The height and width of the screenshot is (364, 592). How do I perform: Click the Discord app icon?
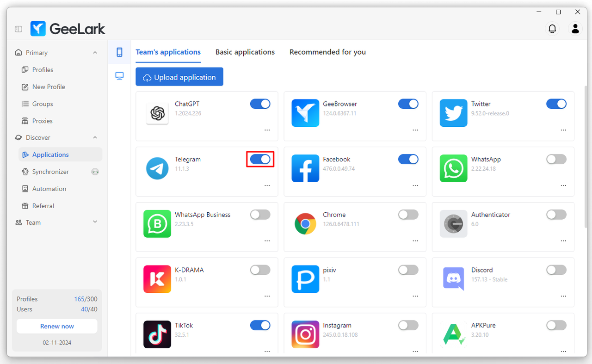tap(453, 279)
